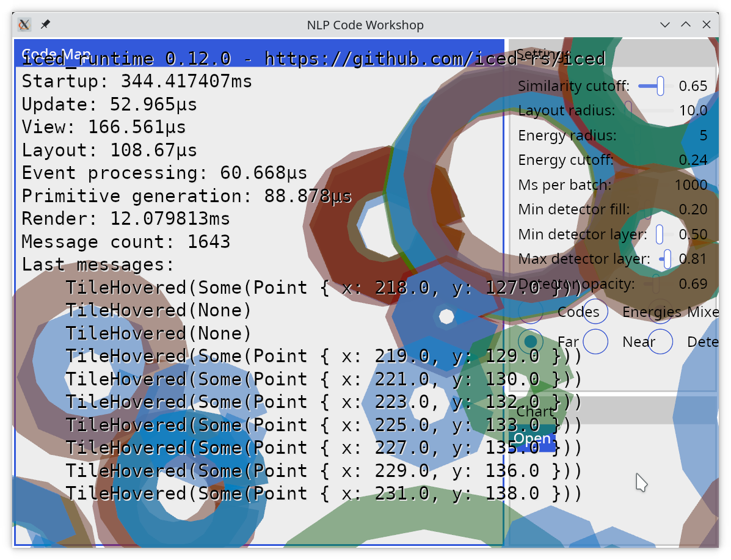Click the 'Similarity cutoff:' label
Screen dimensions: 731x560
point(573,85)
